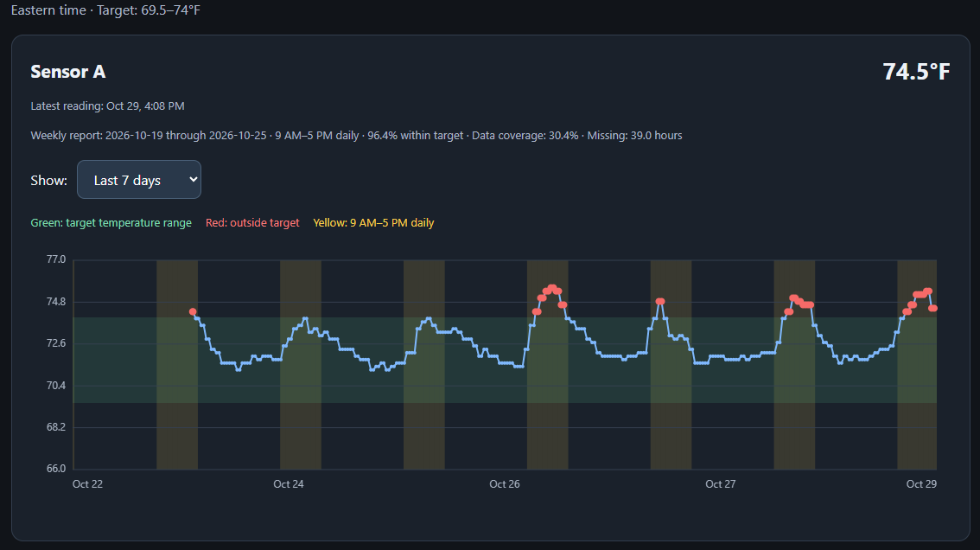Click the "Sensor A" heading
980x550 pixels.
(x=68, y=72)
